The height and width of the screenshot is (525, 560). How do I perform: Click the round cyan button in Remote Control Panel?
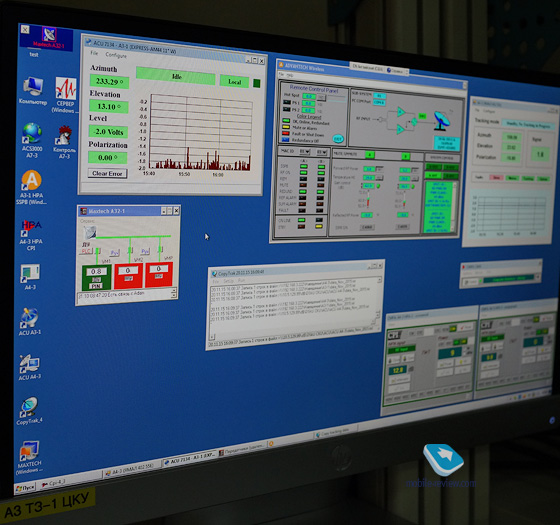338,139
